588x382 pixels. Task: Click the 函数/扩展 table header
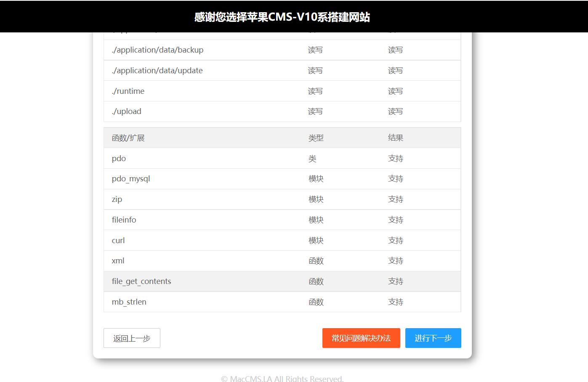[x=128, y=138]
